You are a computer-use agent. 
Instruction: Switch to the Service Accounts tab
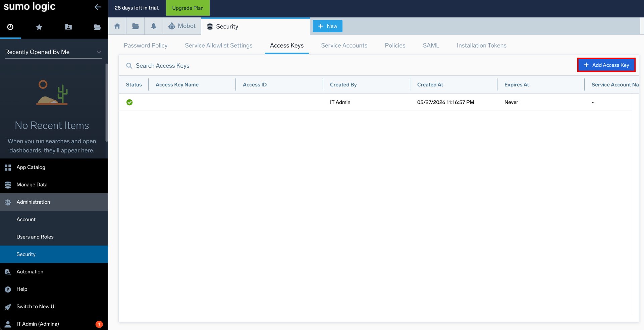pyautogui.click(x=344, y=46)
